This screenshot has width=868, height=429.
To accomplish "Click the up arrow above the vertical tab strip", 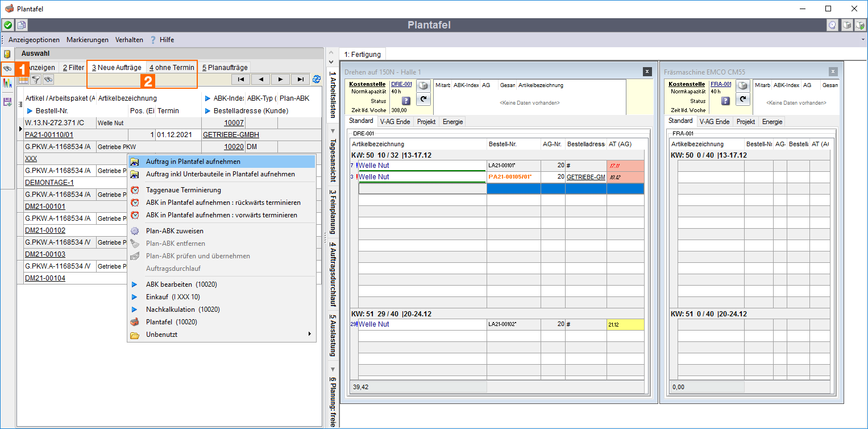I will coord(332,52).
